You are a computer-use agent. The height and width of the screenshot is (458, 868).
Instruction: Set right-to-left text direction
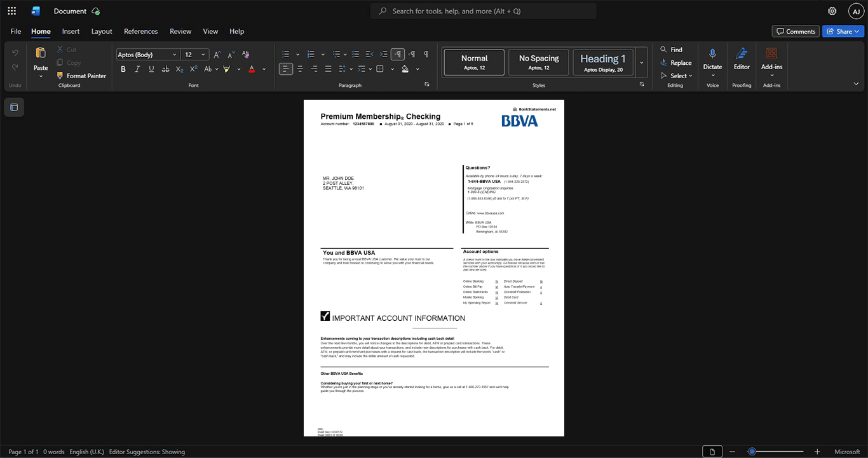tap(412, 55)
